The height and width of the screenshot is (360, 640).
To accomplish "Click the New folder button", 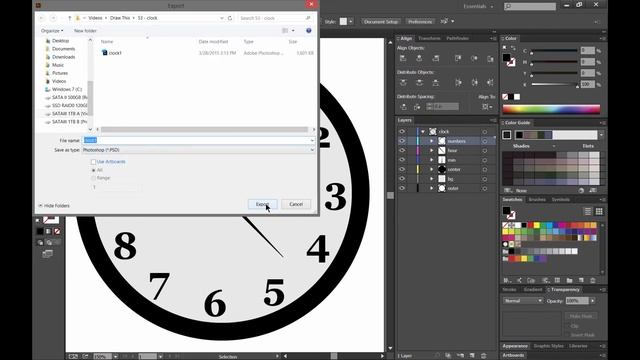I will point(85,31).
